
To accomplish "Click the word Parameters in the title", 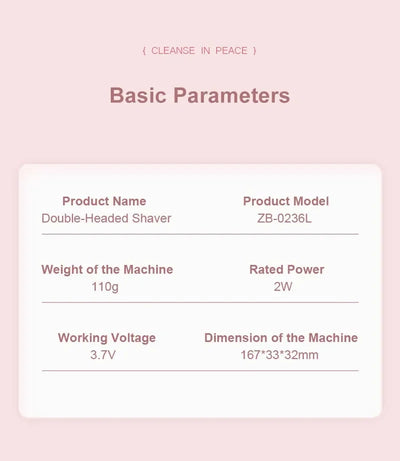I will (231, 95).
